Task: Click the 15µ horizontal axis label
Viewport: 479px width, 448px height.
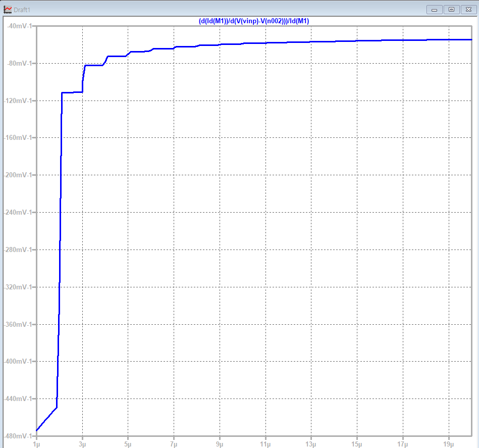Action: [x=357, y=444]
